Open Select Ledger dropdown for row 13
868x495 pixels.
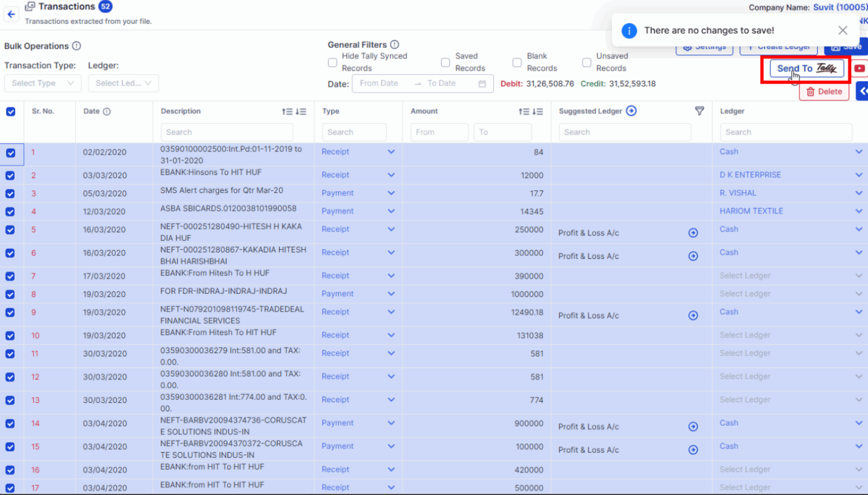pos(790,400)
